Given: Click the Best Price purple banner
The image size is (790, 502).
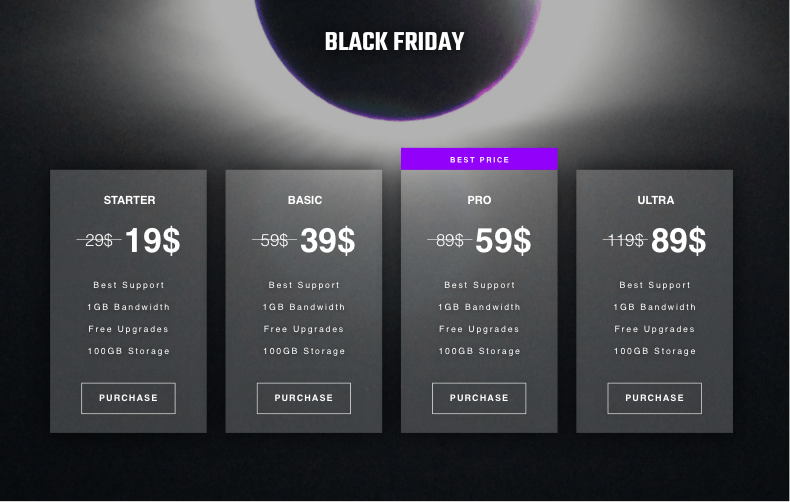Looking at the screenshot, I should (479, 159).
